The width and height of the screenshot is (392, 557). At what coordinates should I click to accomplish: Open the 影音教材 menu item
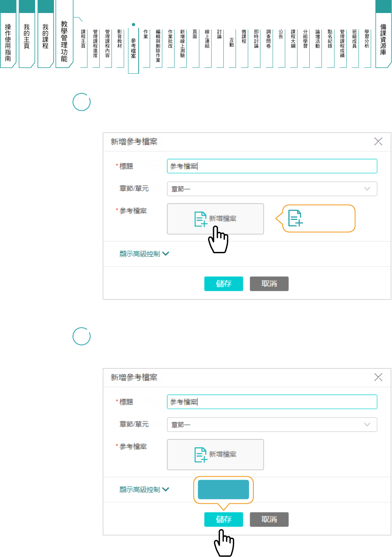pos(120,39)
